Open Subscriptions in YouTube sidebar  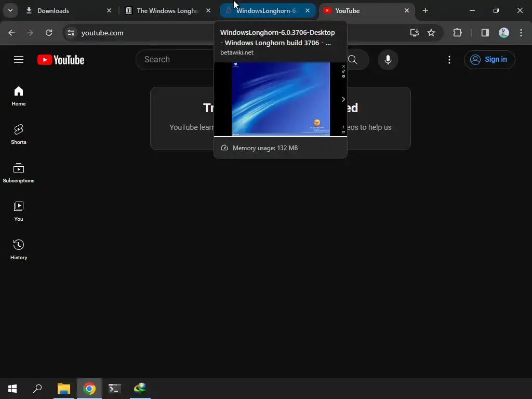click(x=19, y=172)
